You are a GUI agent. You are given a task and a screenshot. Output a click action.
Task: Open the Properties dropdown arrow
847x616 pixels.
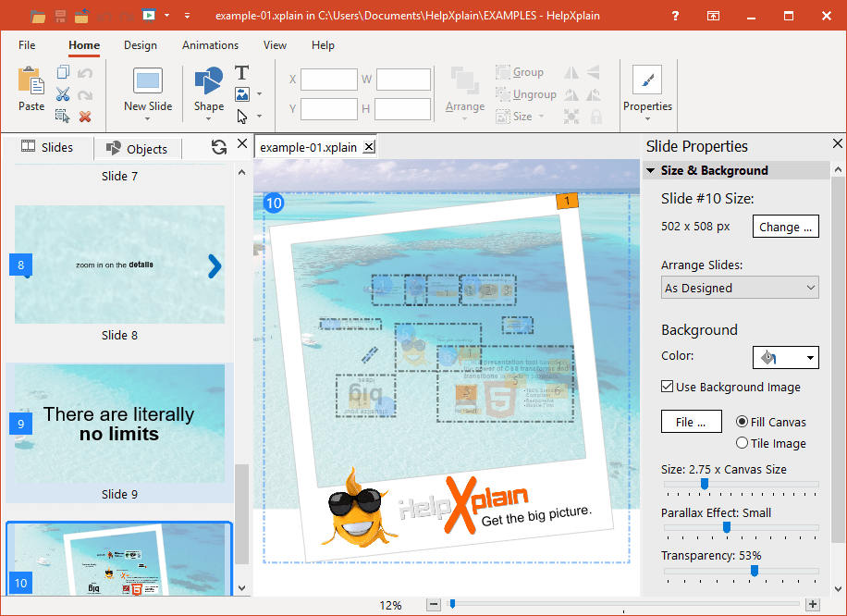[647, 119]
